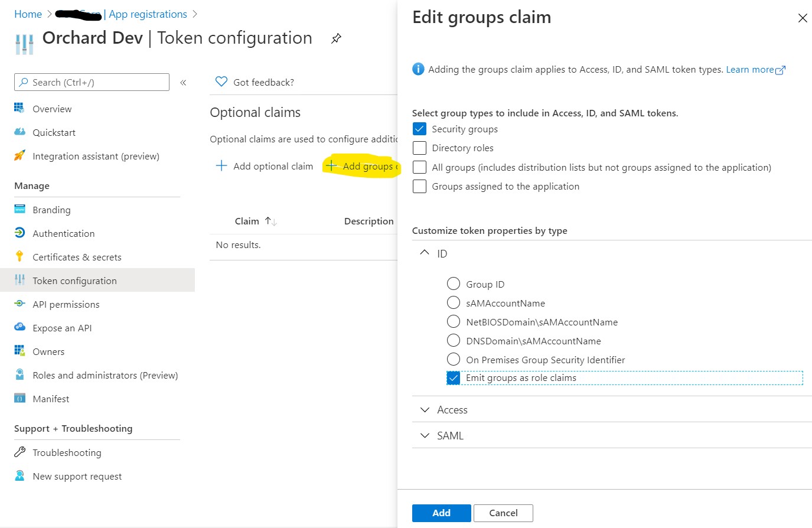The image size is (812, 528).
Task: Open New support request
Action: click(77, 476)
